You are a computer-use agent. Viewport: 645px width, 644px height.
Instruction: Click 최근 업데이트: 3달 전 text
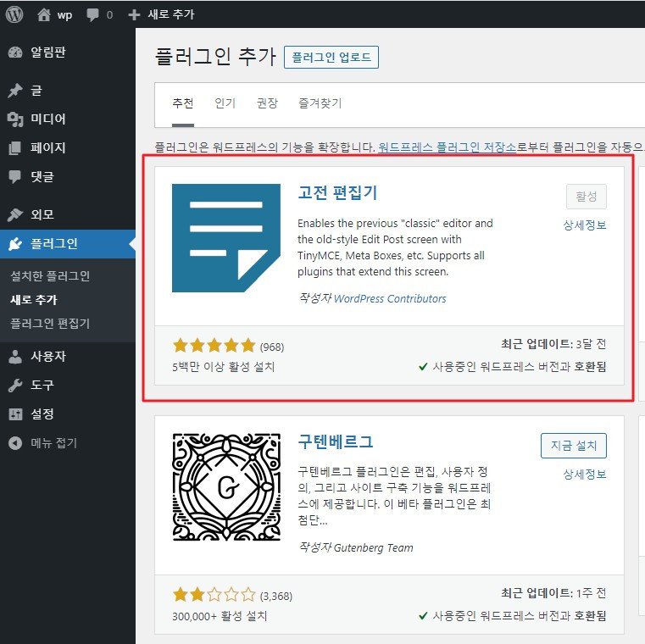click(x=553, y=344)
